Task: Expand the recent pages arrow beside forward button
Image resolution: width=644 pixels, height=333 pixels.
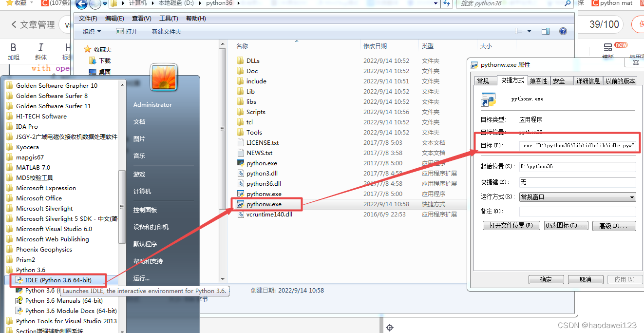Action: click(105, 4)
